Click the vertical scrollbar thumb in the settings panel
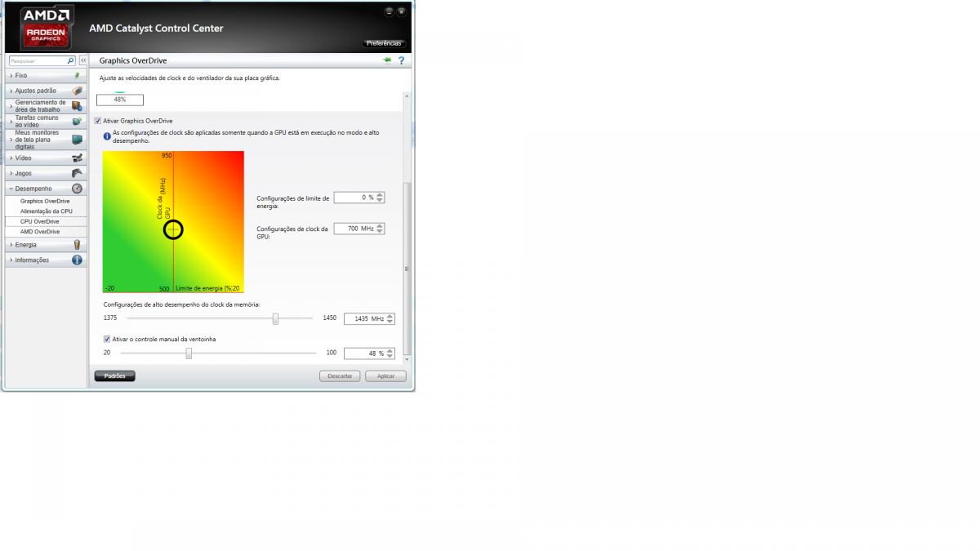The image size is (980, 551). 408,269
